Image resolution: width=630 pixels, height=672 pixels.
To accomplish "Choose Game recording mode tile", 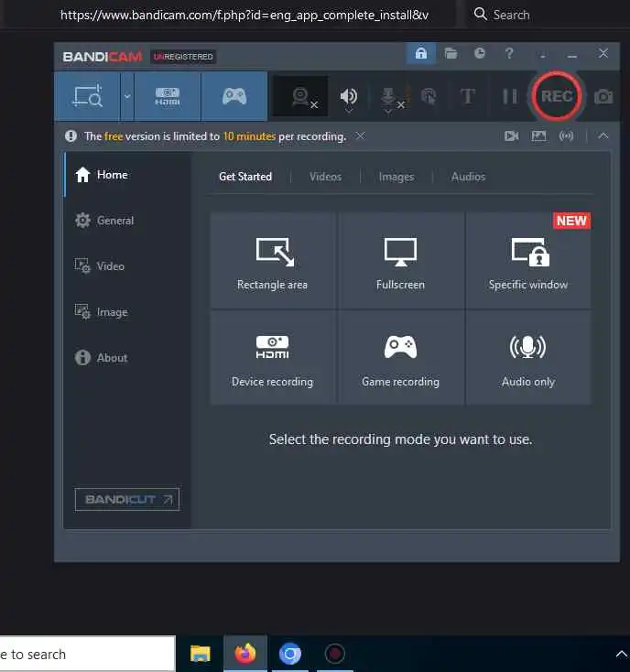I will pos(400,357).
